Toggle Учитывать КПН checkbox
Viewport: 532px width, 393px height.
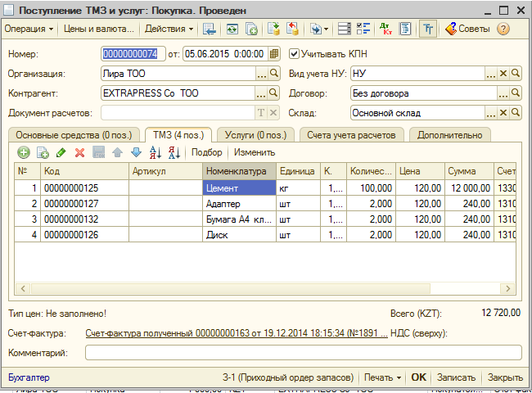[294, 53]
